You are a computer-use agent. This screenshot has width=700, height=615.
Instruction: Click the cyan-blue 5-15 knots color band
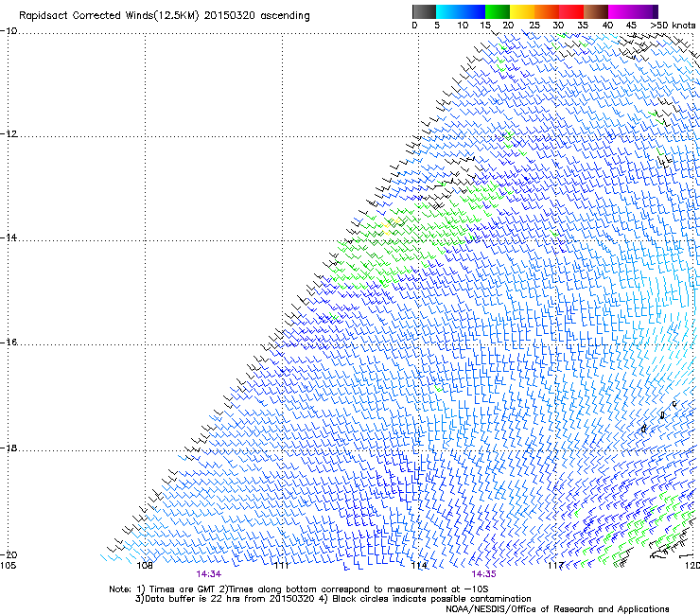(x=461, y=11)
